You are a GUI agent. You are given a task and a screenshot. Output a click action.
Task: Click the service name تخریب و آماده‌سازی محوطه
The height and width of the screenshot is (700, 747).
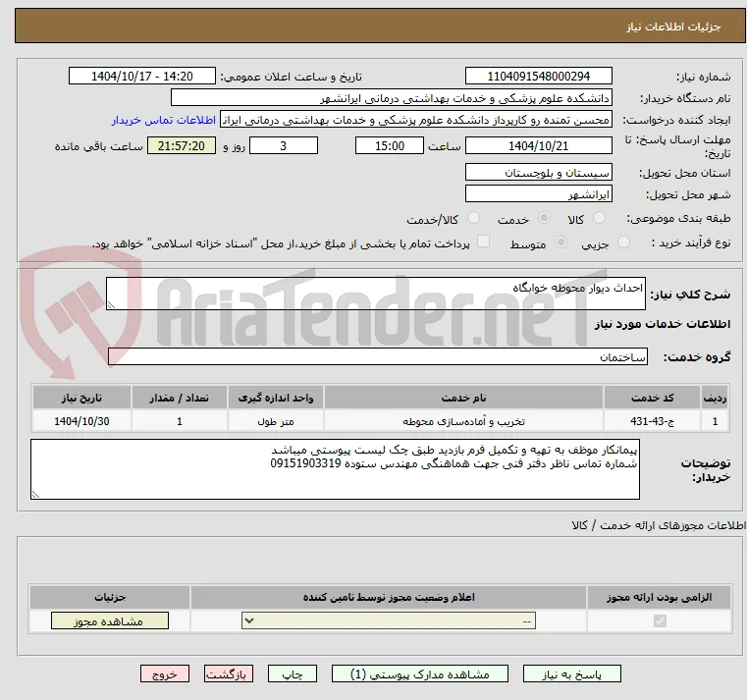pyautogui.click(x=463, y=421)
